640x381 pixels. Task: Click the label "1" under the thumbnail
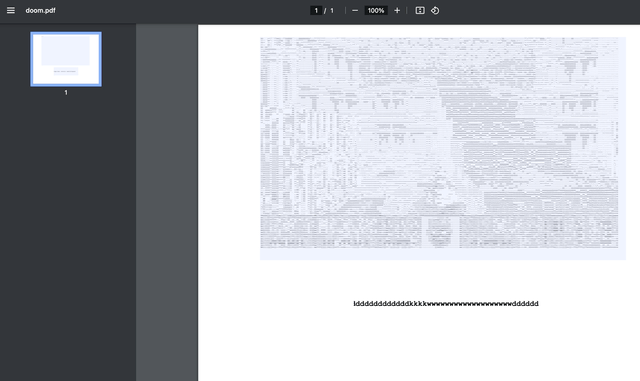[66, 93]
